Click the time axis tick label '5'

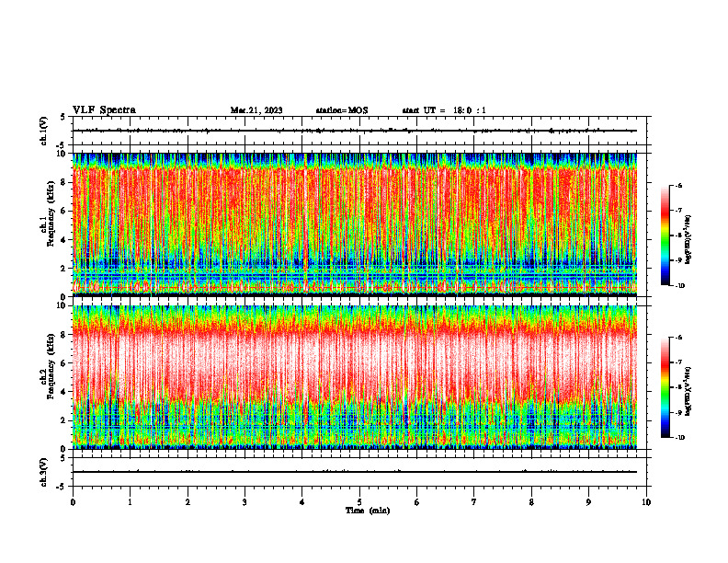tap(359, 502)
